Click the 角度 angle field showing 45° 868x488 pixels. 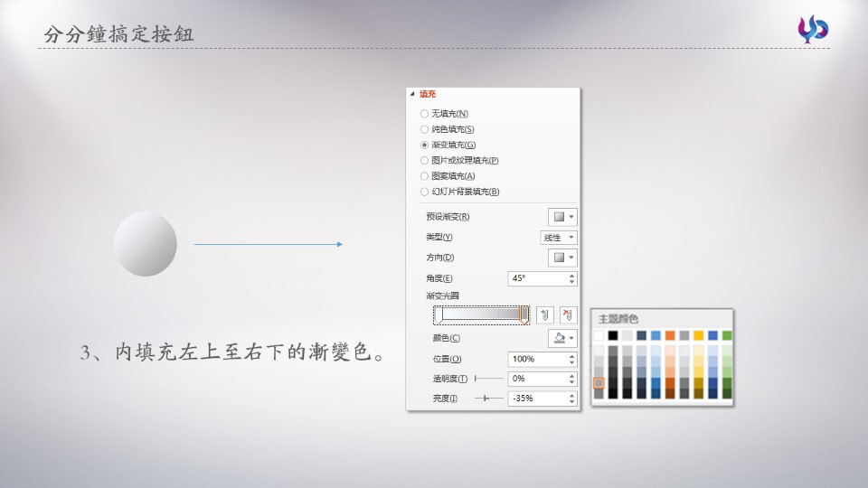[x=537, y=278]
